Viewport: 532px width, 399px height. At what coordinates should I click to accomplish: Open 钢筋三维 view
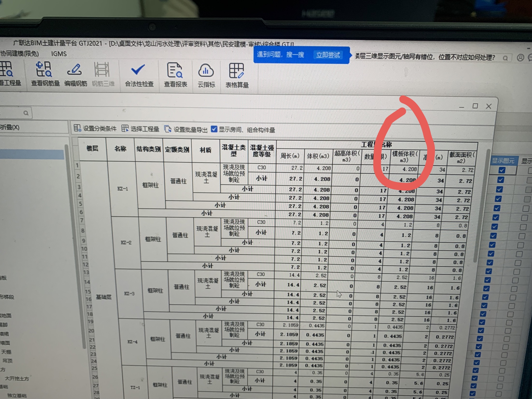pos(103,75)
